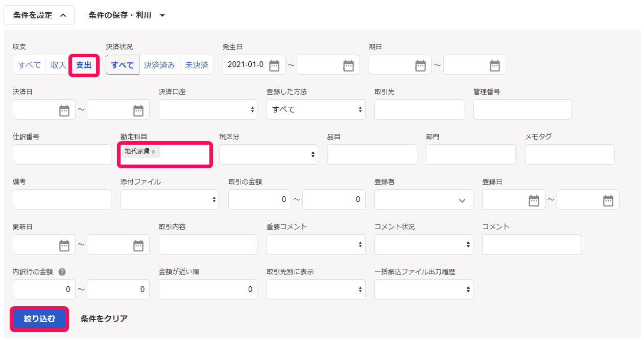Click the 取引の金額 minimum field
Viewport: 644px width, 340px height.
(x=259, y=199)
